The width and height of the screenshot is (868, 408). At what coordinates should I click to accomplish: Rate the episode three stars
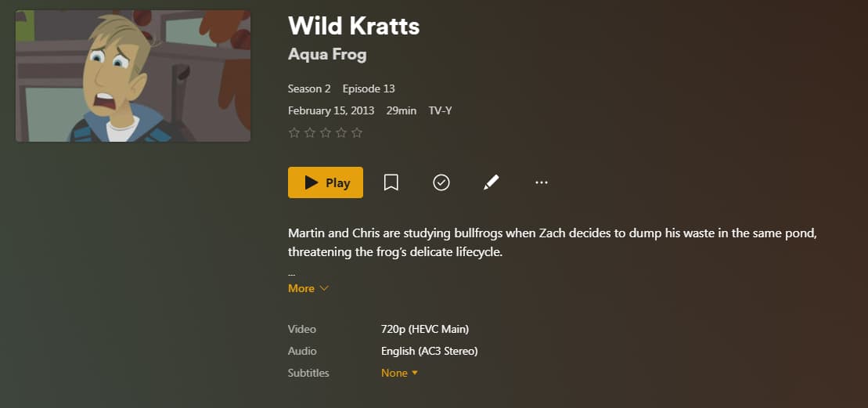pyautogui.click(x=326, y=133)
